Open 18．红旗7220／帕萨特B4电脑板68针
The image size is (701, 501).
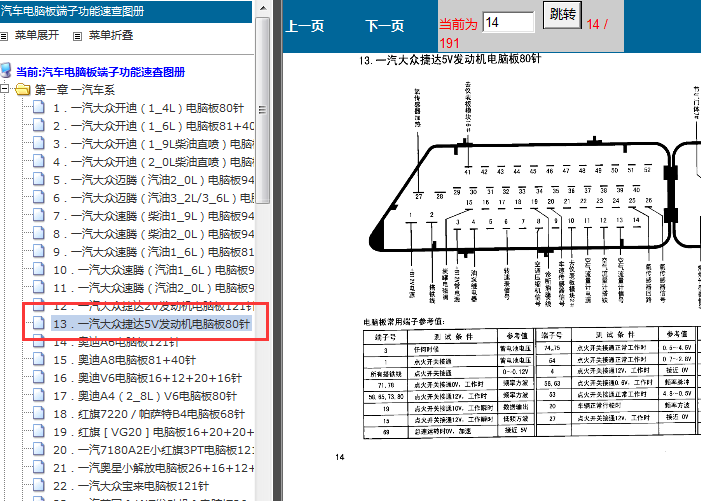pyautogui.click(x=149, y=414)
